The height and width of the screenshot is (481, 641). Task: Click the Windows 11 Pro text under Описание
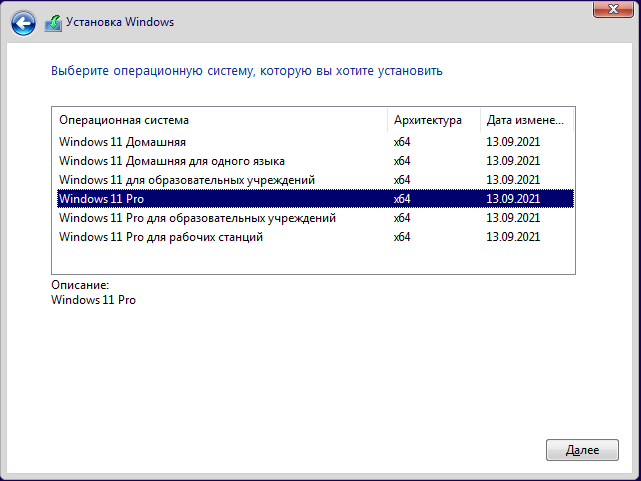click(93, 300)
